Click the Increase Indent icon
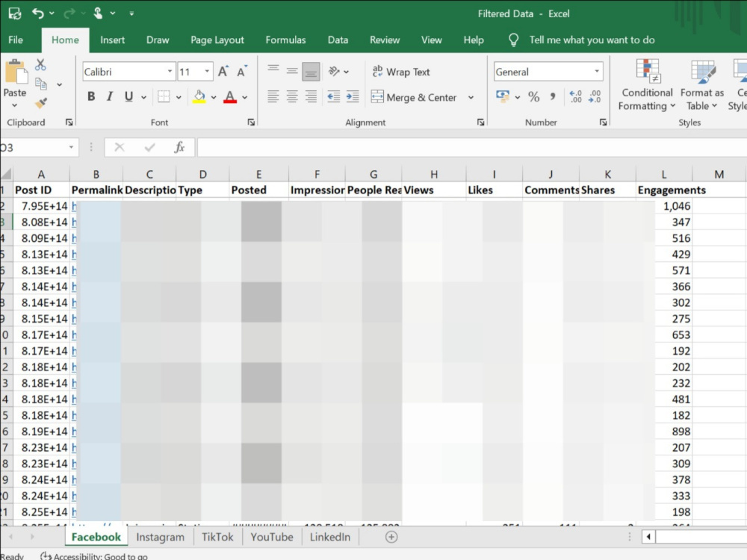747x560 pixels. pyautogui.click(x=353, y=96)
